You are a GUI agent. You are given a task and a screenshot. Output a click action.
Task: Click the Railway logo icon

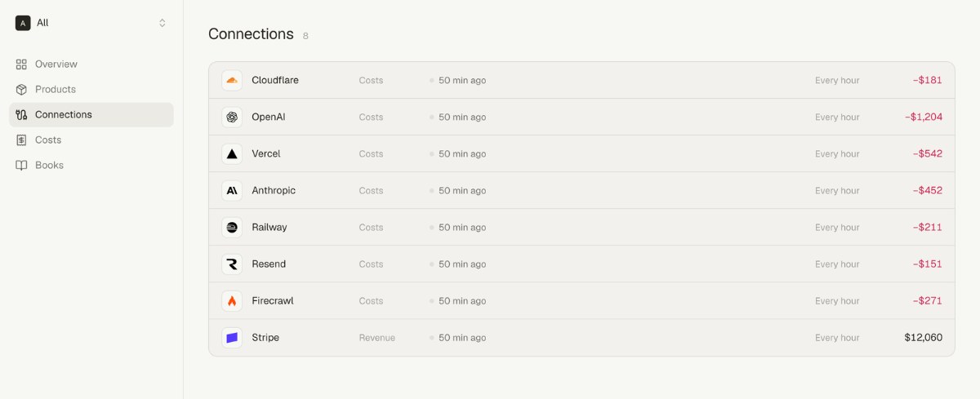click(232, 227)
